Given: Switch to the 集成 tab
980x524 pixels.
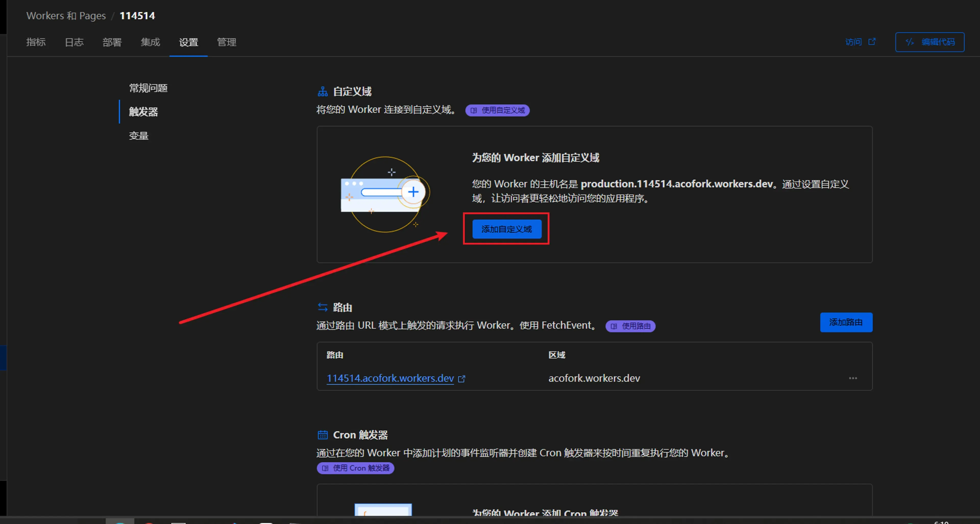Looking at the screenshot, I should pos(150,42).
